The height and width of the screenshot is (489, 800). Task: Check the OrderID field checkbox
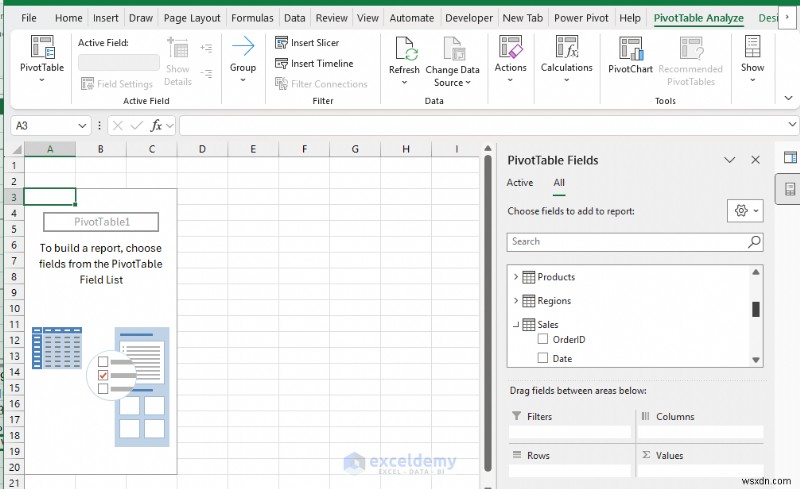[543, 338]
